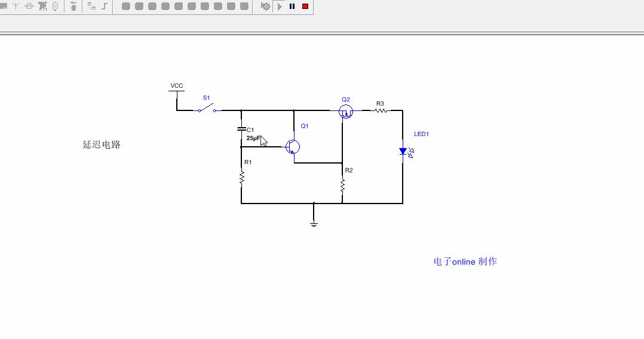The width and height of the screenshot is (644, 339).
Task: Toggle switch S1 in the circuit
Action: pos(207,109)
